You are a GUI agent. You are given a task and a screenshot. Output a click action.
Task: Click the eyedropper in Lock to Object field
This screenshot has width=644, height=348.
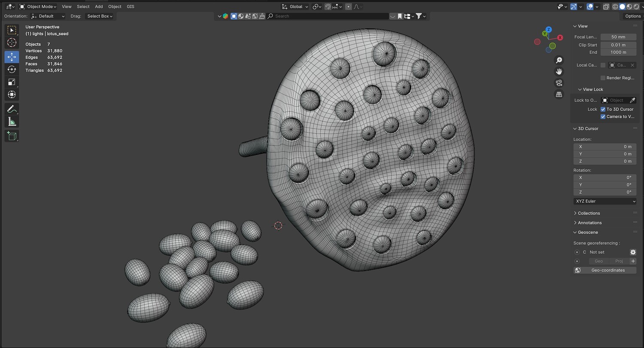pos(632,100)
